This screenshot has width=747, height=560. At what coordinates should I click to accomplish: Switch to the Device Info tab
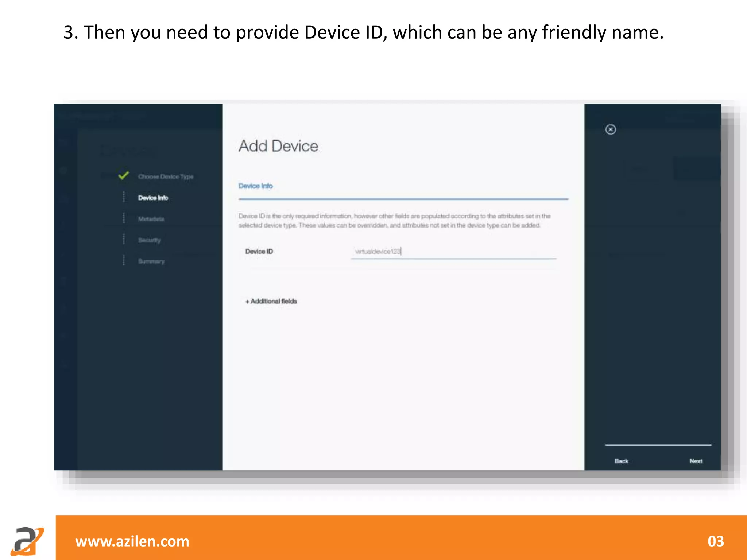(x=255, y=186)
